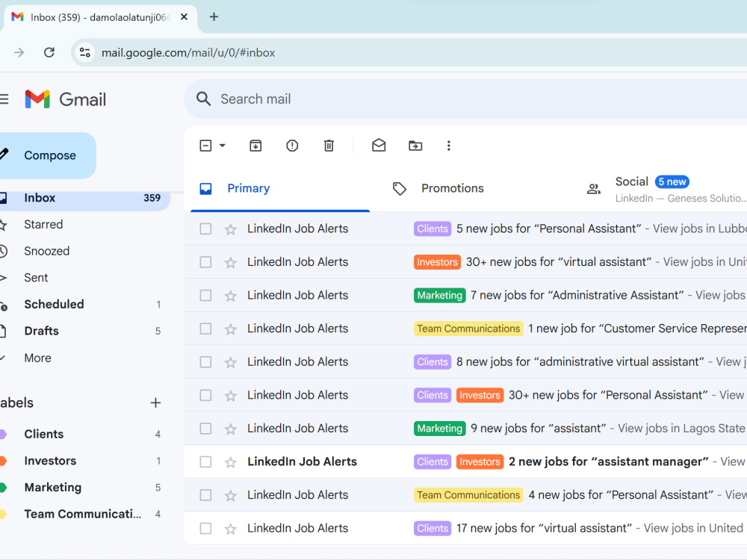Toggle the select-all checkbox in toolbar
This screenshot has width=747, height=560.
(205, 146)
